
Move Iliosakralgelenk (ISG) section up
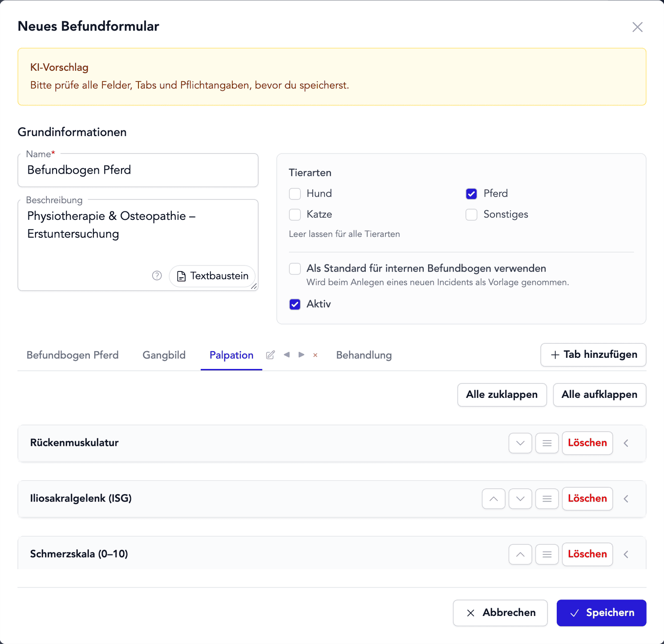coord(494,498)
